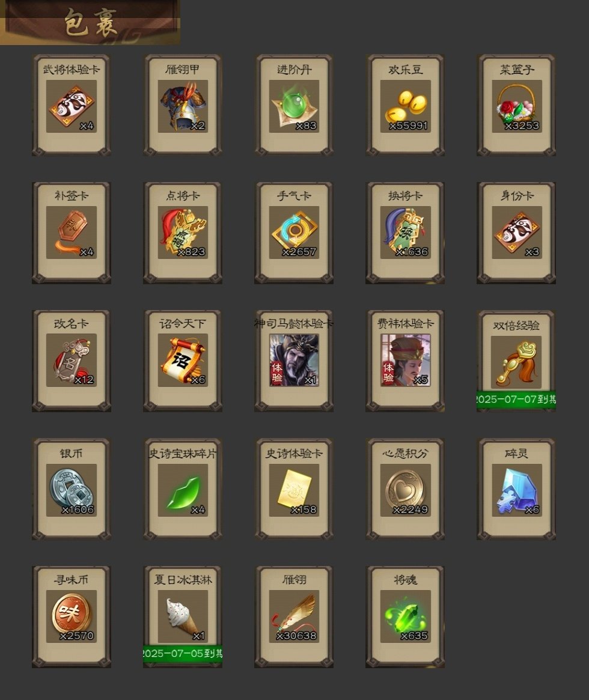589x700 pixels.
Task: Select the 换将卡 item
Action: (x=405, y=233)
